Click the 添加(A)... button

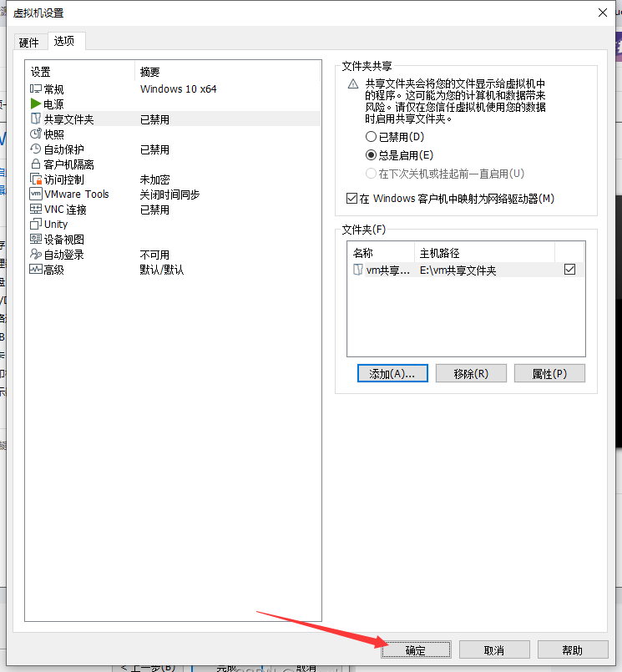pyautogui.click(x=392, y=374)
